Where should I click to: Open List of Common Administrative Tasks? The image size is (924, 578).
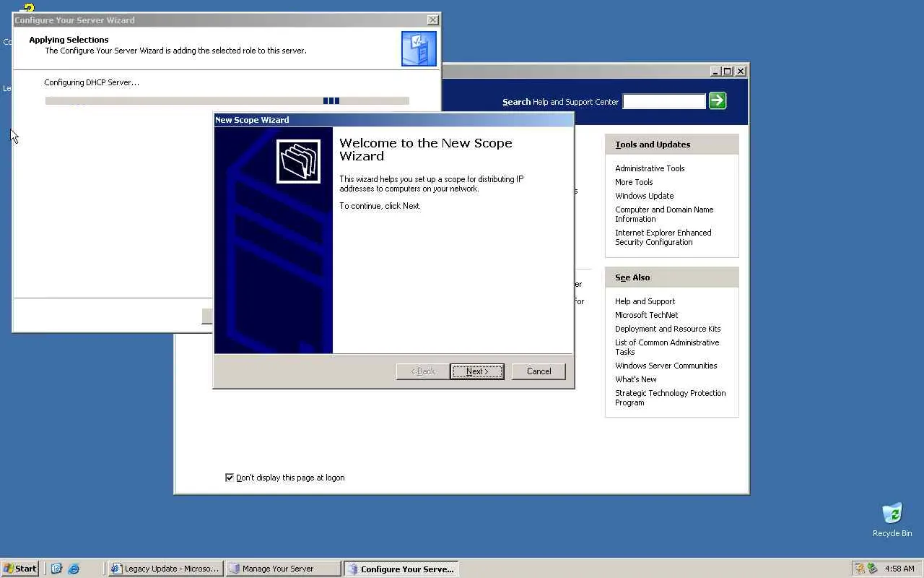[667, 348]
